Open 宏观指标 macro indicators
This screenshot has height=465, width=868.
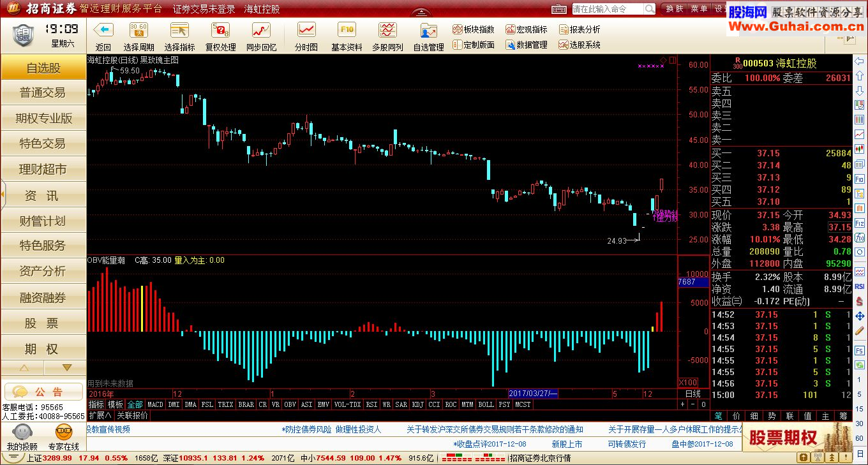(527, 29)
